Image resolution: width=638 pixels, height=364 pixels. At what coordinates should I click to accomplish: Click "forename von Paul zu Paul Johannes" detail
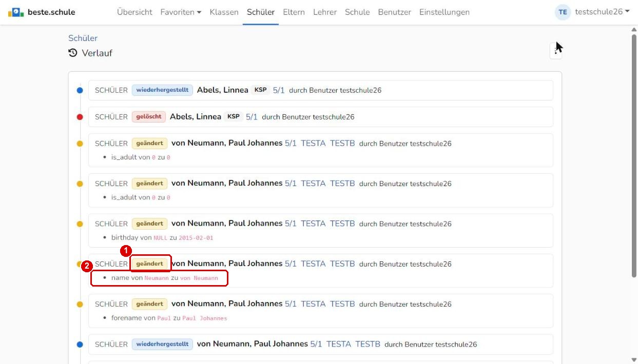[x=169, y=318]
